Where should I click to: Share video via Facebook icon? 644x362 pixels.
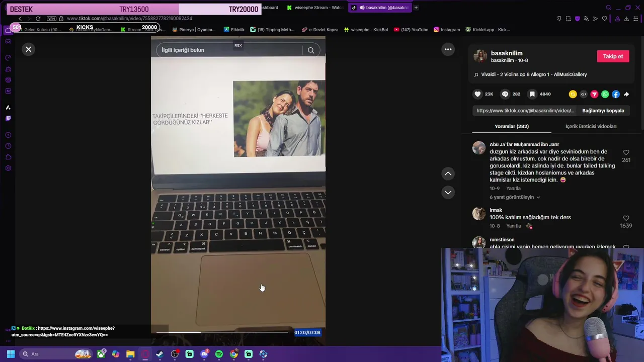(x=616, y=94)
